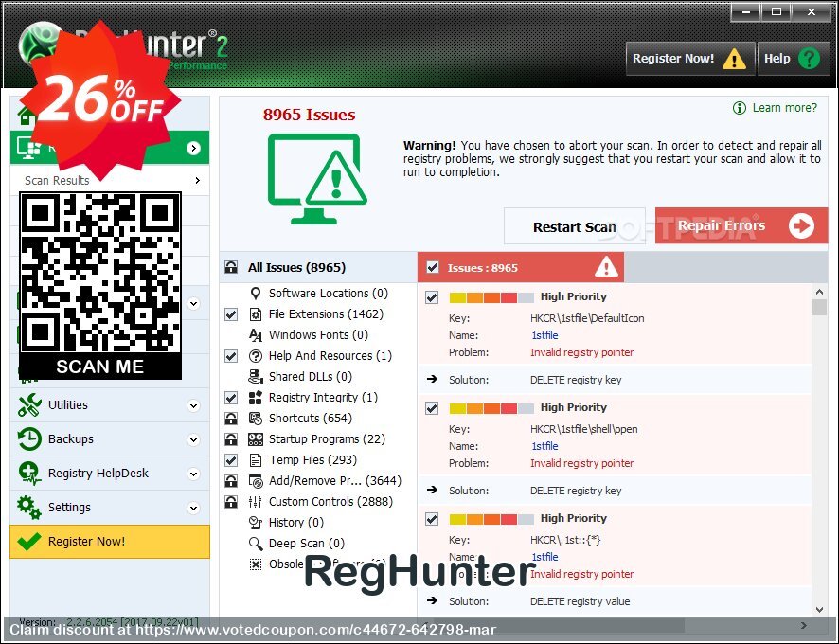The image size is (839, 644).
Task: Click the Help header button
Action: tap(794, 59)
